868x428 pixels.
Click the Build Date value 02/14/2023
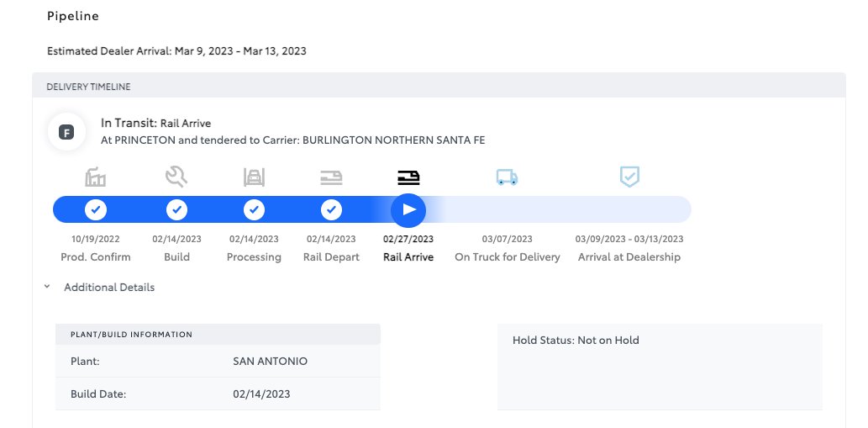(261, 394)
